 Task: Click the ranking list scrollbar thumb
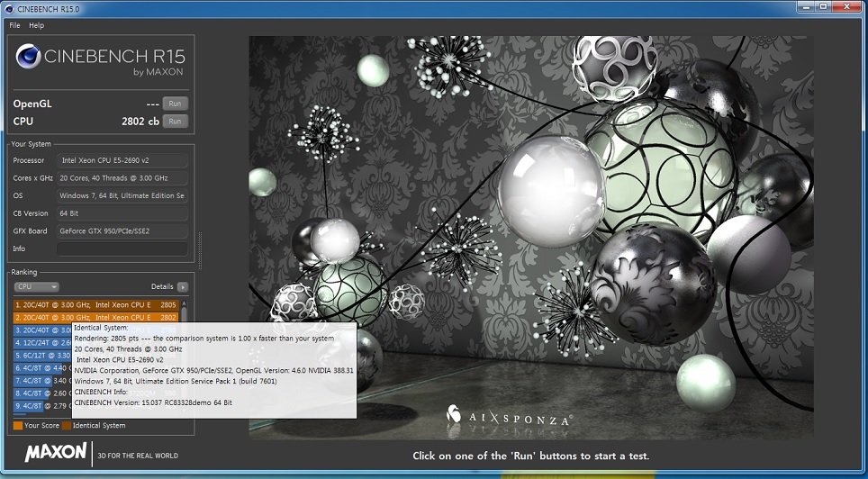(184, 314)
